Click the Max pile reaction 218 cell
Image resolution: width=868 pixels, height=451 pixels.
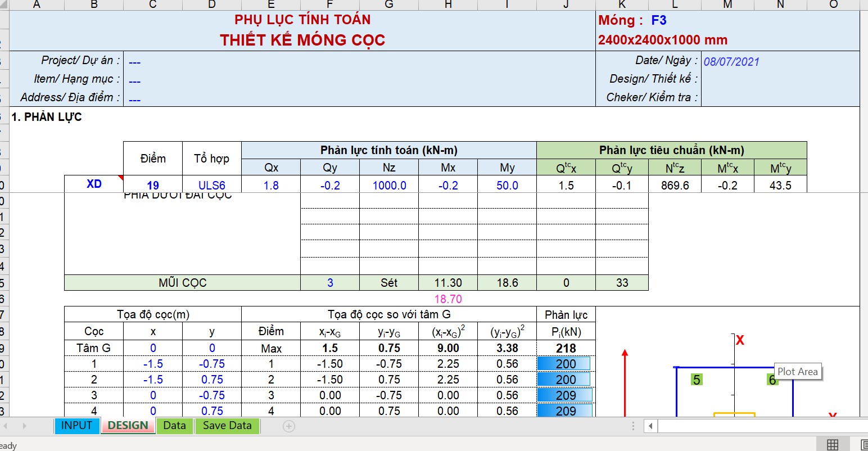point(566,348)
